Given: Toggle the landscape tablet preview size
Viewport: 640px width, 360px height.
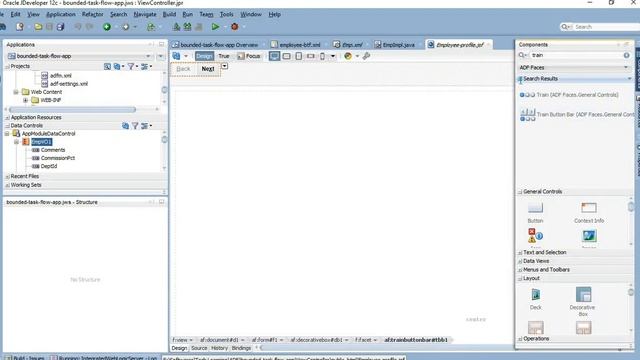Looking at the screenshot, I should [287, 56].
